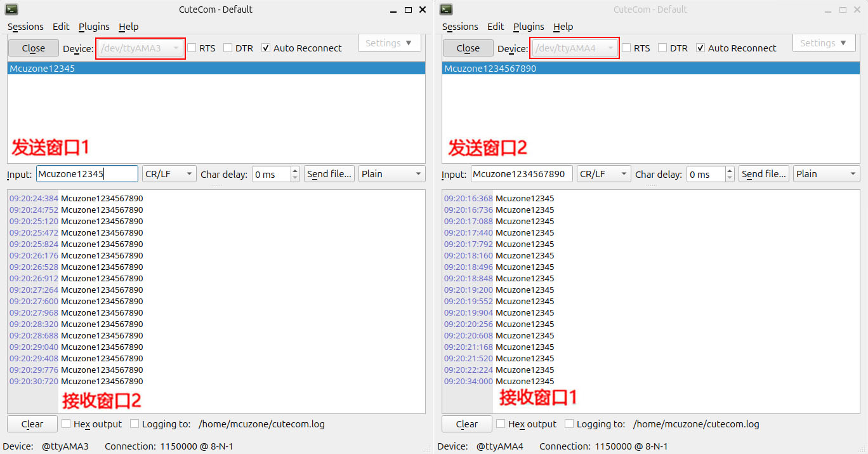Open CR/LF line-ending dropdown in right window

(604, 174)
